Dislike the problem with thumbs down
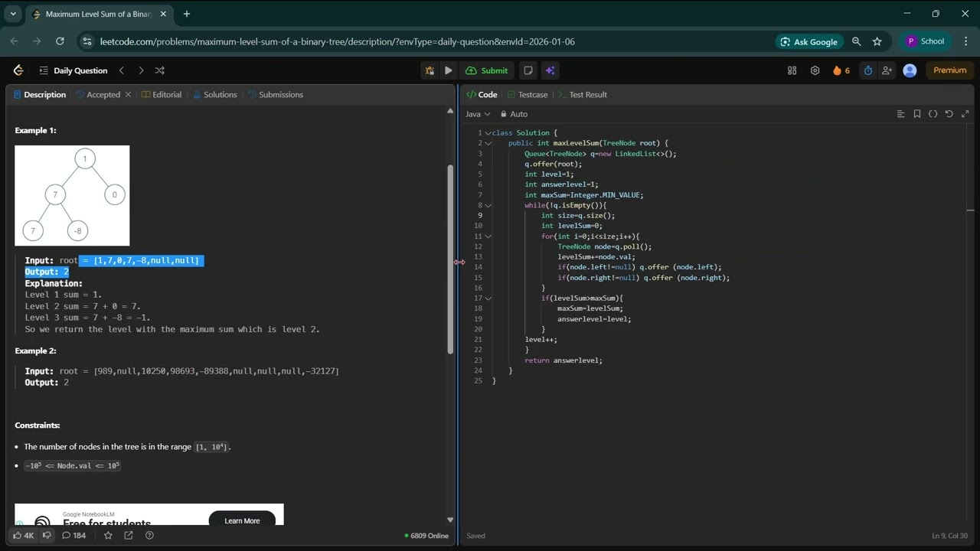The width and height of the screenshot is (980, 551). tap(47, 536)
